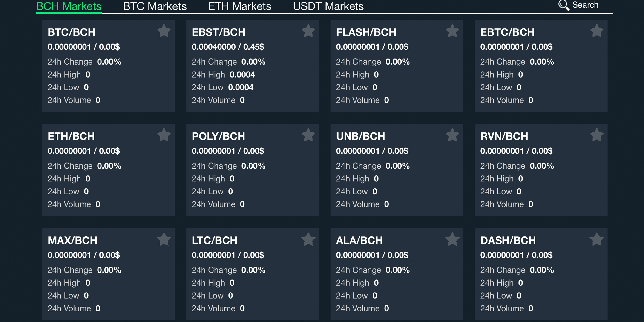644x322 pixels.
Task: Click the MAX/BCH star icon
Action: point(164,239)
